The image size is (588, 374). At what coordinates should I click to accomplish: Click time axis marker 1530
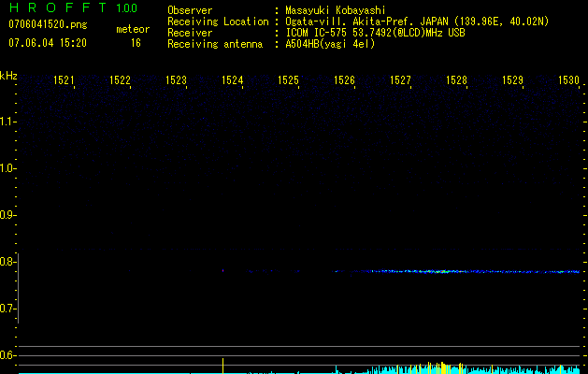pos(568,80)
